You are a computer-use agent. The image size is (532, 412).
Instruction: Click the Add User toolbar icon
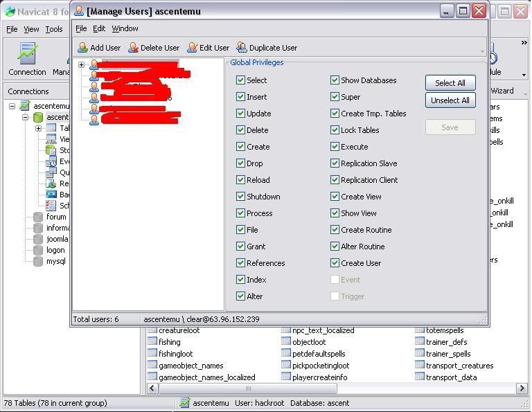[82, 48]
